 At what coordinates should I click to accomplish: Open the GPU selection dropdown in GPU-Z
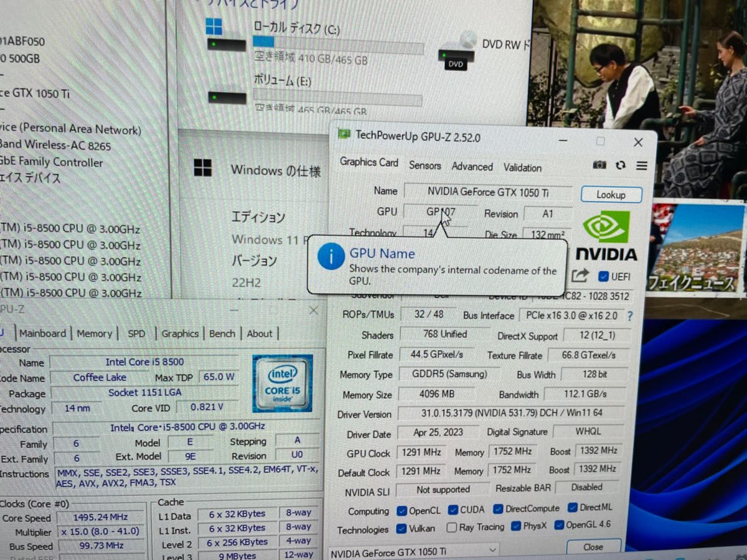[413, 552]
